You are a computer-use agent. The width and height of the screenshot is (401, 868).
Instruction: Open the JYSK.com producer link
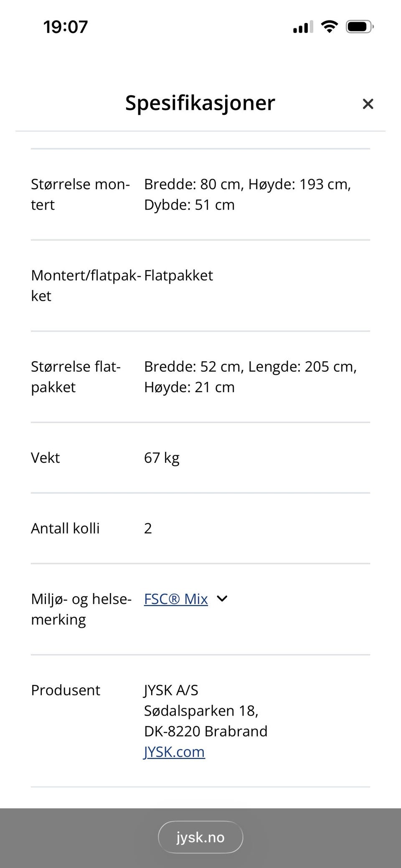[174, 752]
